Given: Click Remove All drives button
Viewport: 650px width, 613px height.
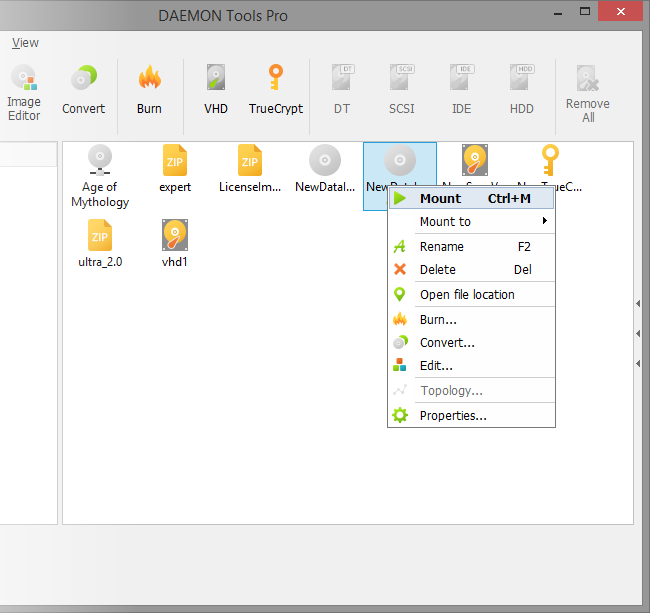Looking at the screenshot, I should [588, 94].
